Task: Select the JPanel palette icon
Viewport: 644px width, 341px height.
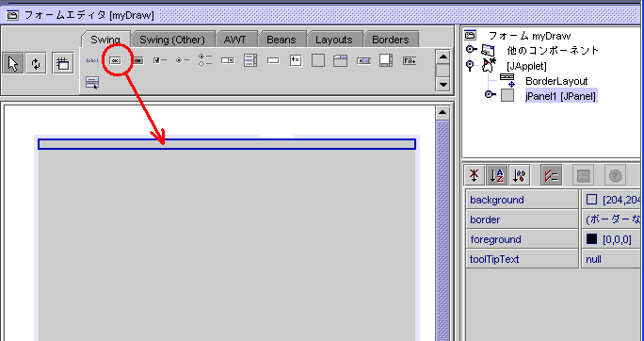Action: point(318,60)
